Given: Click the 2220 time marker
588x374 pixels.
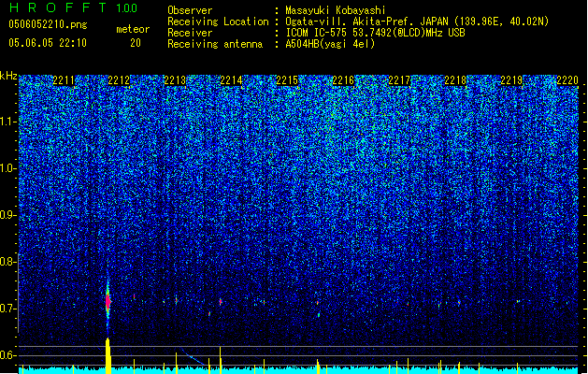Looking at the screenshot, I should [x=567, y=80].
